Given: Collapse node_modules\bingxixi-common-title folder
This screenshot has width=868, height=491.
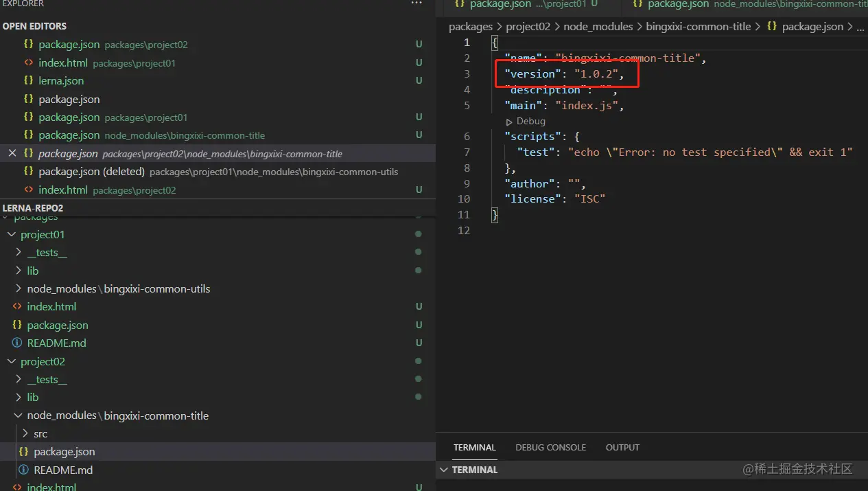Looking at the screenshot, I should tap(18, 416).
